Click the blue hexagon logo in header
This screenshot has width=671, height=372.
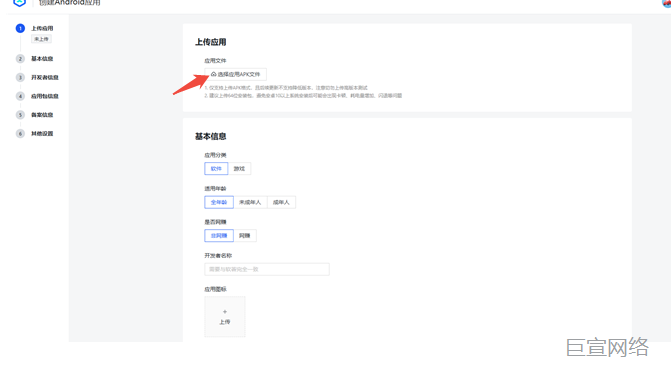point(20,3)
